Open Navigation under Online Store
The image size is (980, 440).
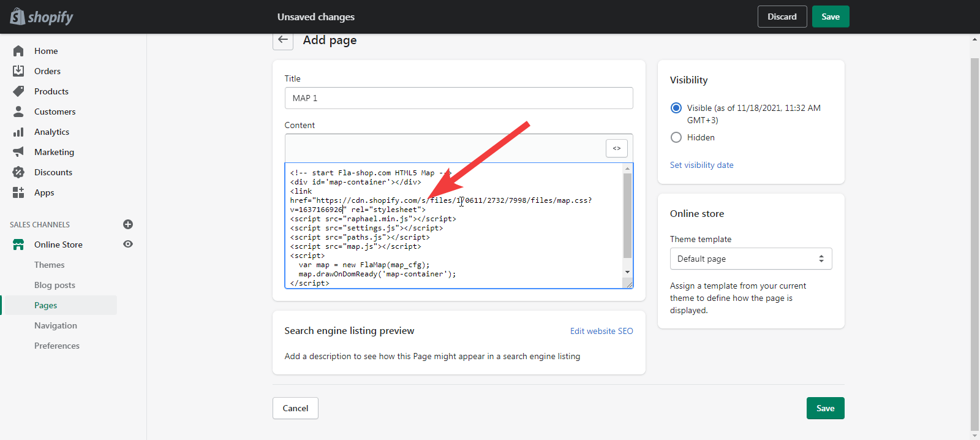coord(56,325)
